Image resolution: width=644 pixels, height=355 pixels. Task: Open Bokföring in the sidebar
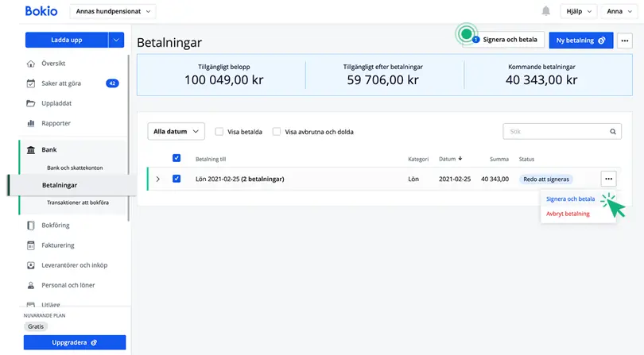coord(56,226)
